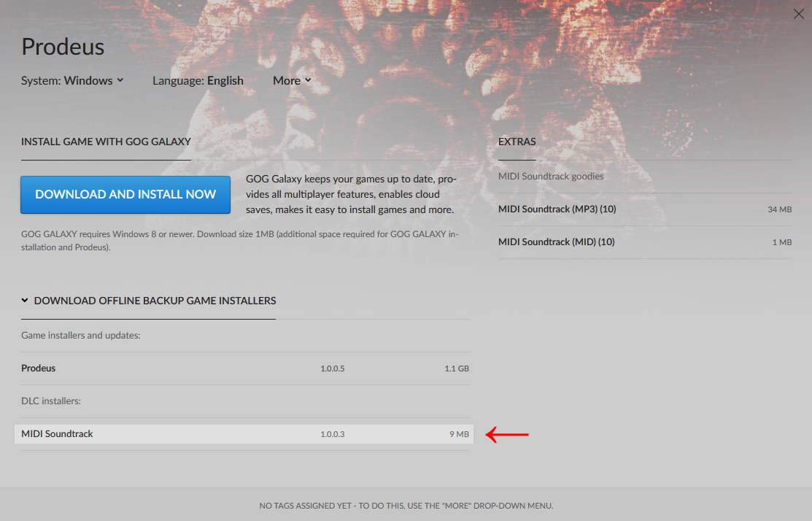Click the Extras section heading
This screenshot has height=521, width=812.
[x=517, y=142]
